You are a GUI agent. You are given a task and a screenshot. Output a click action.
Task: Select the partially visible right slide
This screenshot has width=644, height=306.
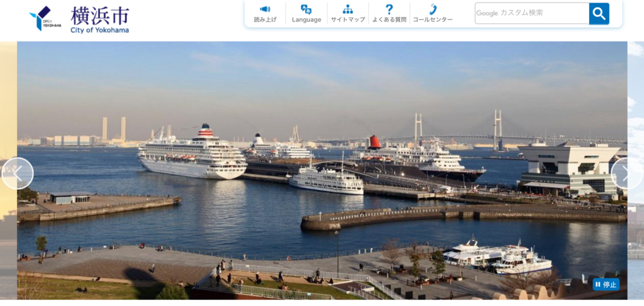(636, 170)
